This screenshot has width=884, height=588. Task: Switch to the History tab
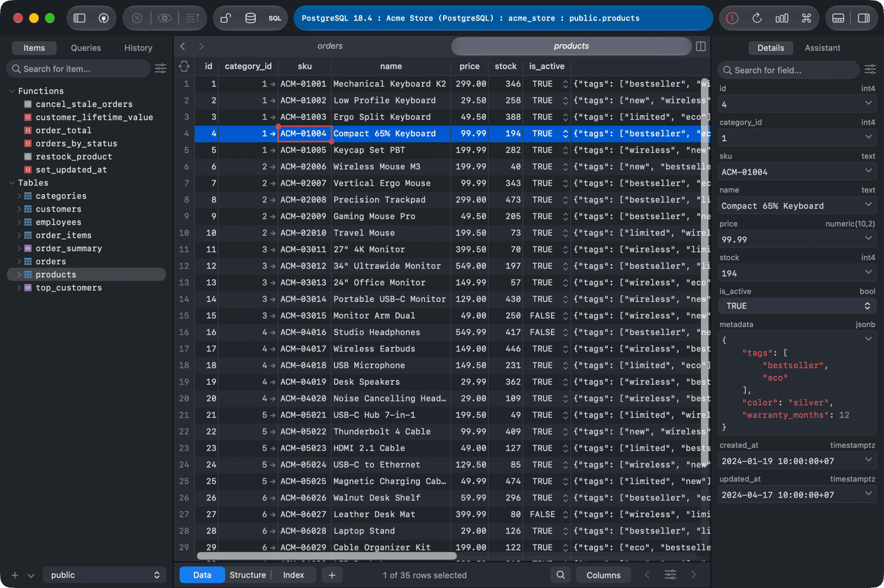(x=138, y=48)
